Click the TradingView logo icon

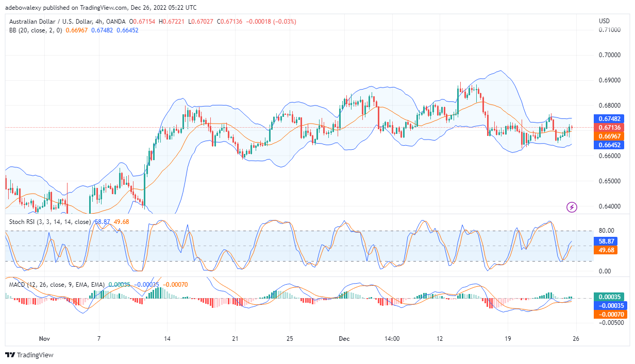(x=10, y=355)
